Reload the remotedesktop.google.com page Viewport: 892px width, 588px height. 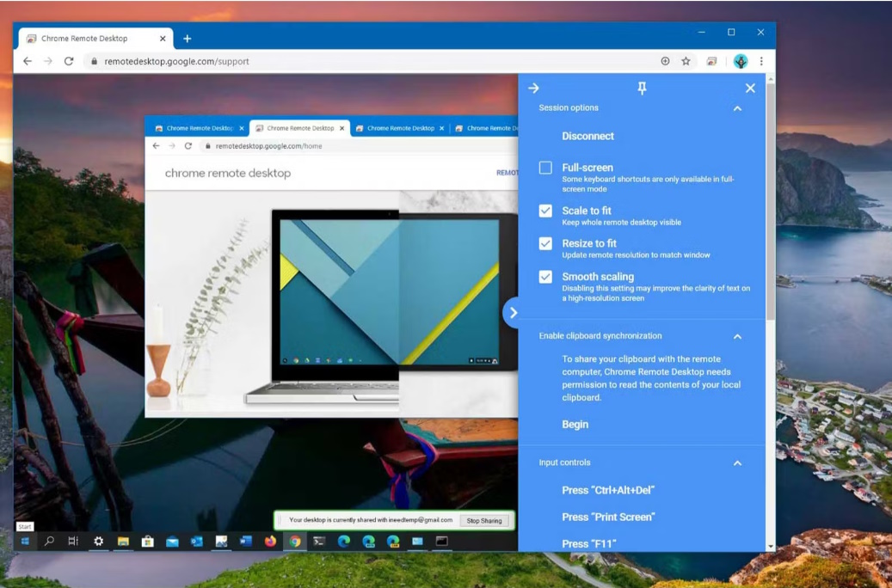click(69, 62)
